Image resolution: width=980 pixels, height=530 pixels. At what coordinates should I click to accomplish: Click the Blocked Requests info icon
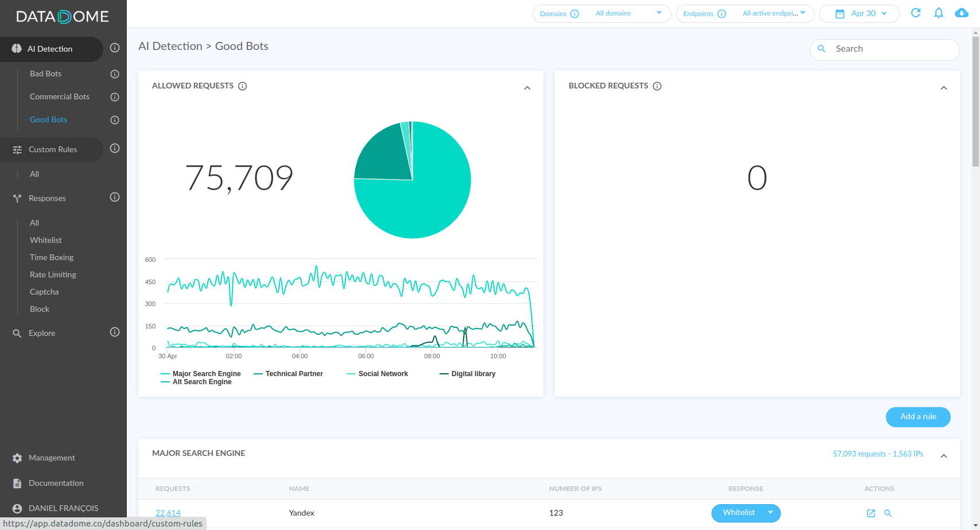coord(658,86)
